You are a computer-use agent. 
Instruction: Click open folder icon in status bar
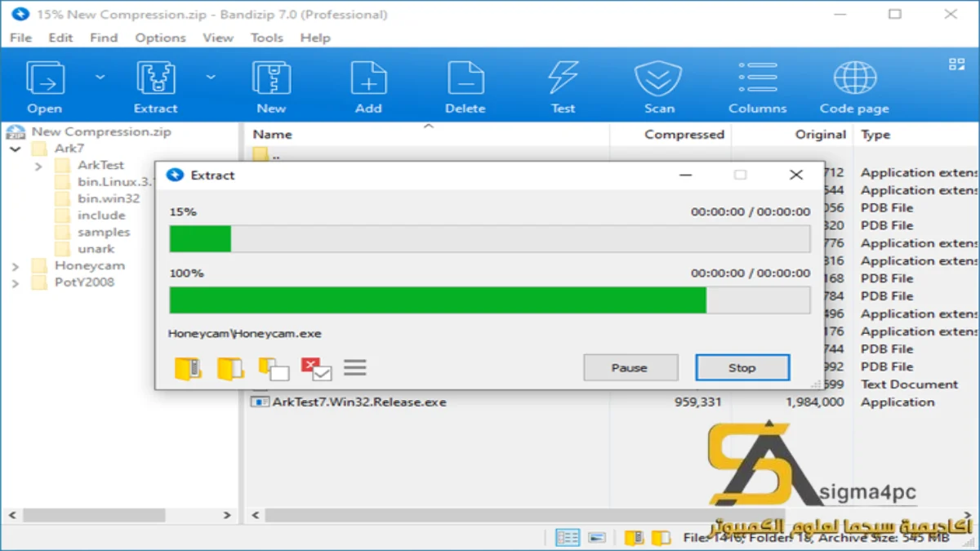(x=661, y=537)
